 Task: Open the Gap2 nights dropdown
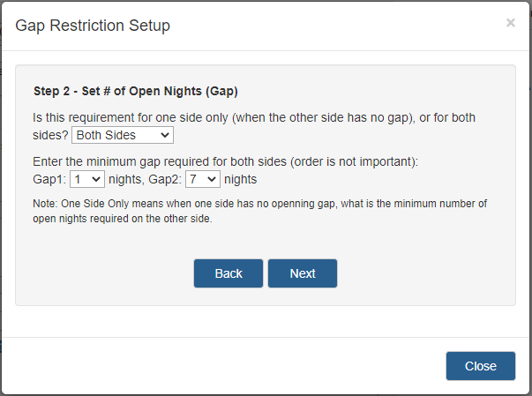click(x=203, y=179)
